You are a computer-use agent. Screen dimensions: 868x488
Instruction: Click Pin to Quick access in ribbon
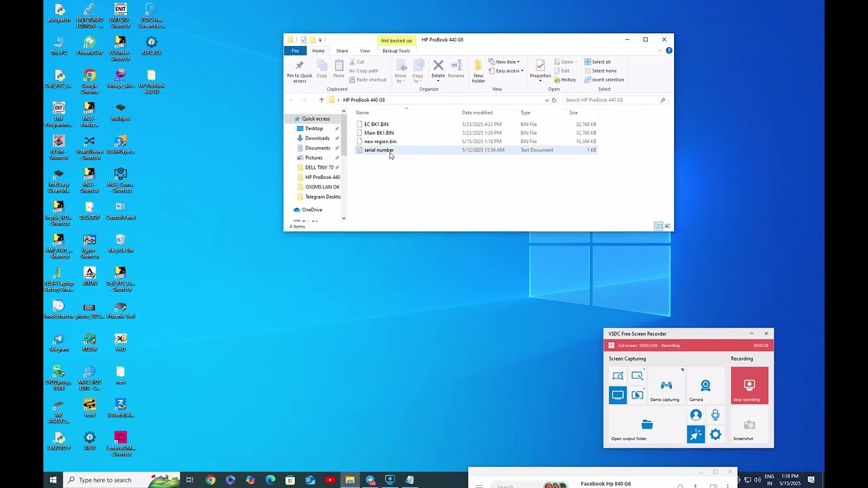coord(299,72)
